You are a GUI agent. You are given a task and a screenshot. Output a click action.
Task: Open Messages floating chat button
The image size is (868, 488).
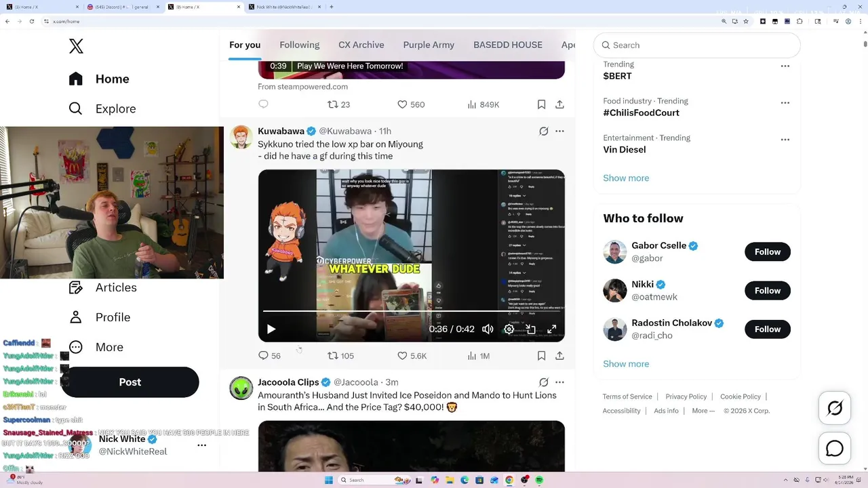pyautogui.click(x=835, y=449)
